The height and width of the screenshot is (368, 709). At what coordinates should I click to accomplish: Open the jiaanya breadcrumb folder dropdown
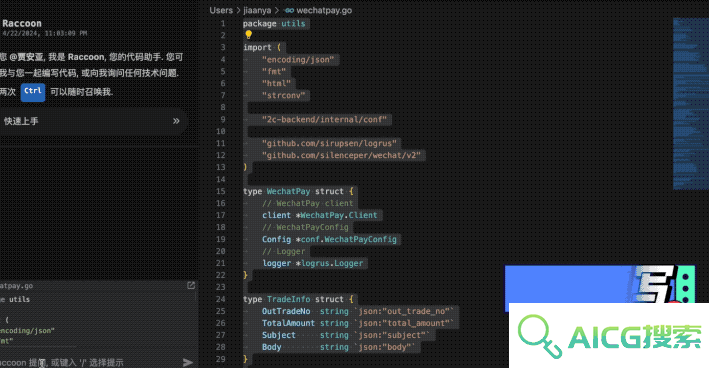tap(257, 10)
